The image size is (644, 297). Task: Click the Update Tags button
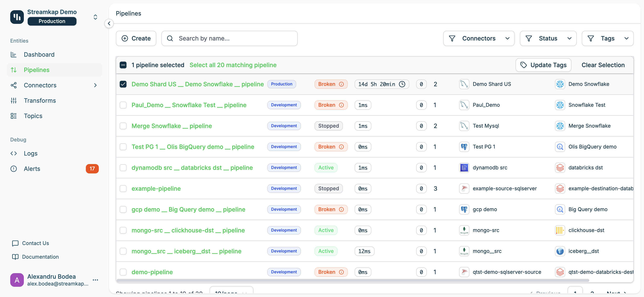pyautogui.click(x=543, y=65)
